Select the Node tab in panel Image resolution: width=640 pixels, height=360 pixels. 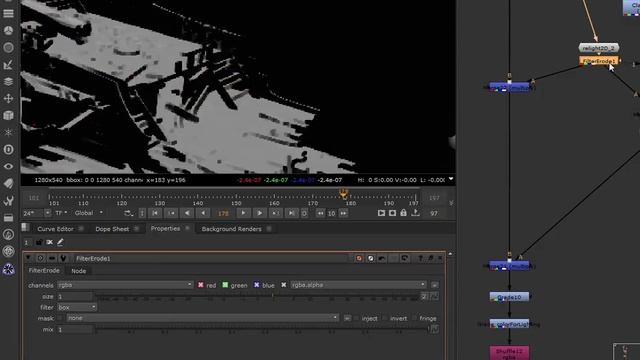tap(78, 271)
